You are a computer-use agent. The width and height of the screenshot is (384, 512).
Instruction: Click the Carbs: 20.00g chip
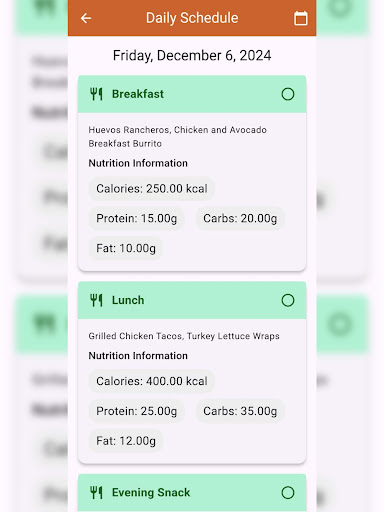(240, 218)
